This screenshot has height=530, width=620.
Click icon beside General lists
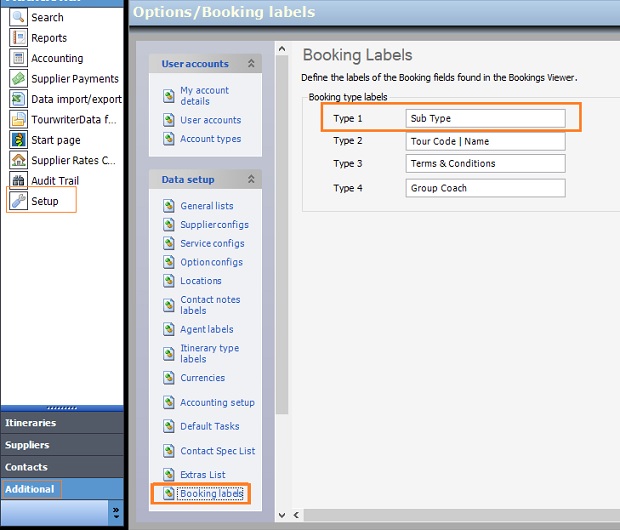(169, 206)
